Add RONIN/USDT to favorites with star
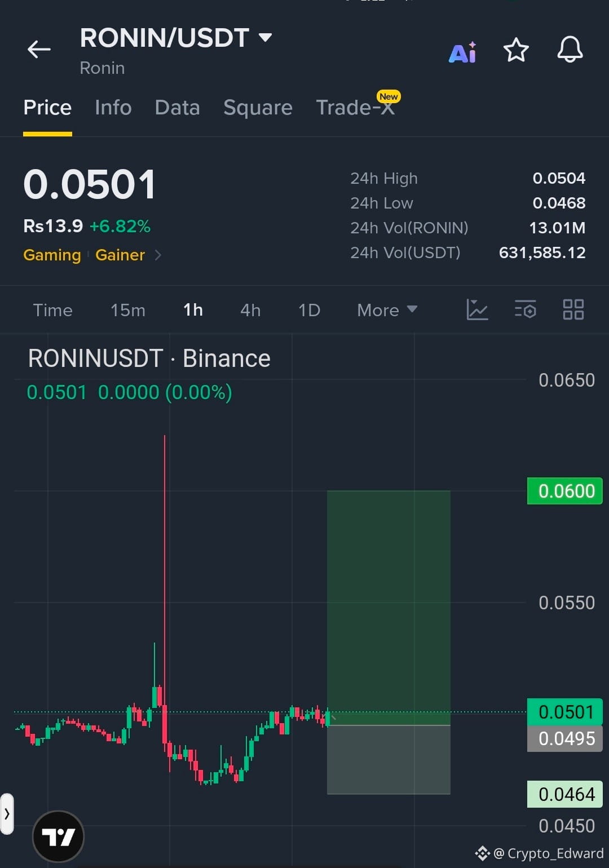Screen dimensions: 609x868 pos(516,50)
